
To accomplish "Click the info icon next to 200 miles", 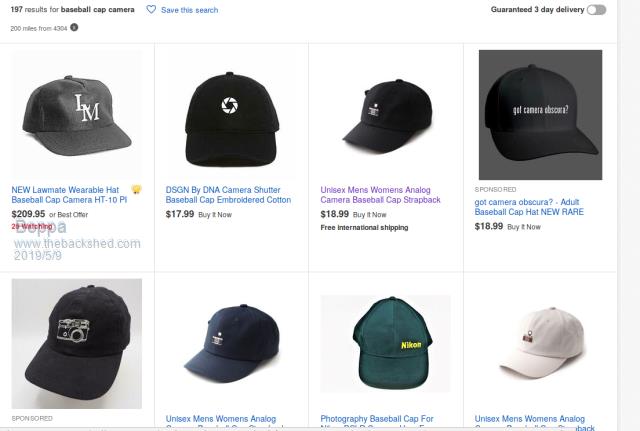I will [74, 27].
